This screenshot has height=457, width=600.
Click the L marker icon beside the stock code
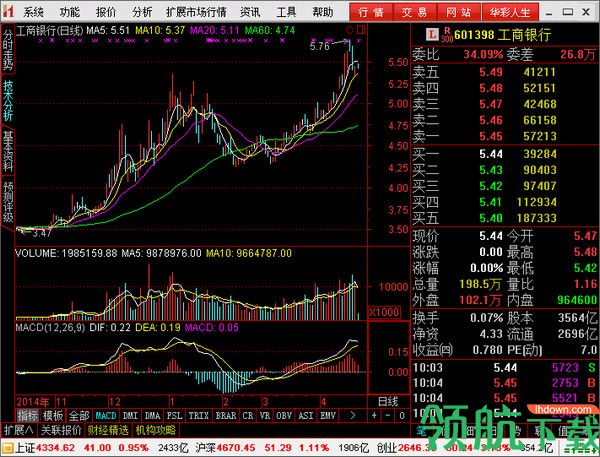[x=432, y=34]
